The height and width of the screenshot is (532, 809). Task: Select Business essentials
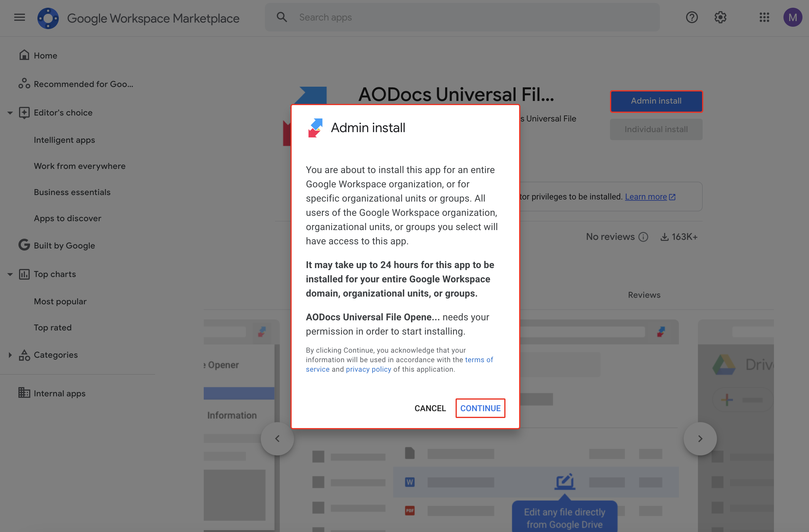point(72,192)
